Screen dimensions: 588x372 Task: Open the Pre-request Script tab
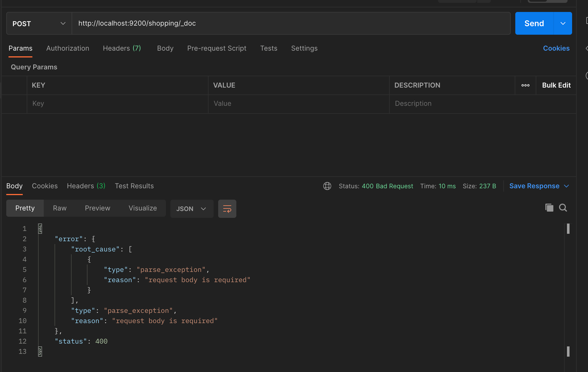pos(217,48)
